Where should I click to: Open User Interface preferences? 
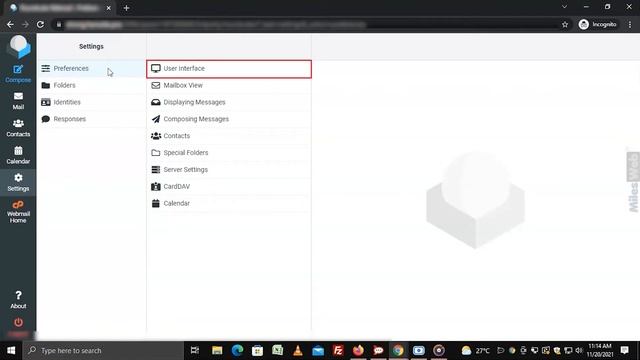229,69
